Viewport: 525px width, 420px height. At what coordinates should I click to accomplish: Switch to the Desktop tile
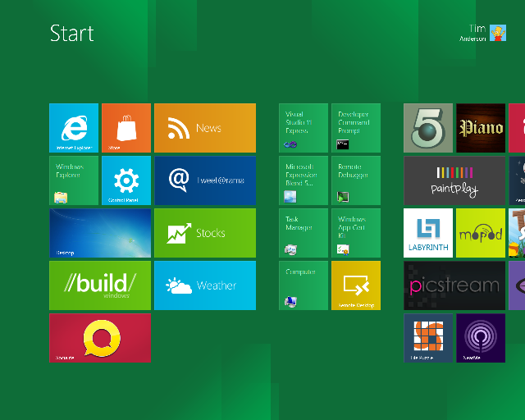[100, 233]
